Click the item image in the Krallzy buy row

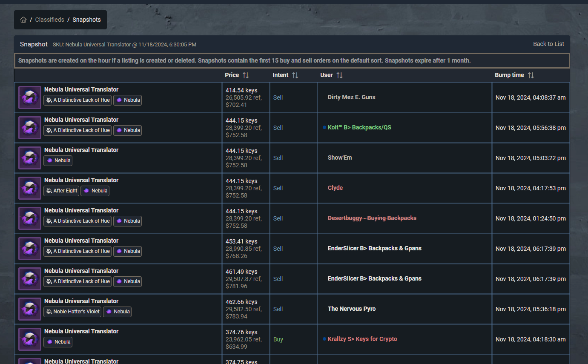point(30,339)
